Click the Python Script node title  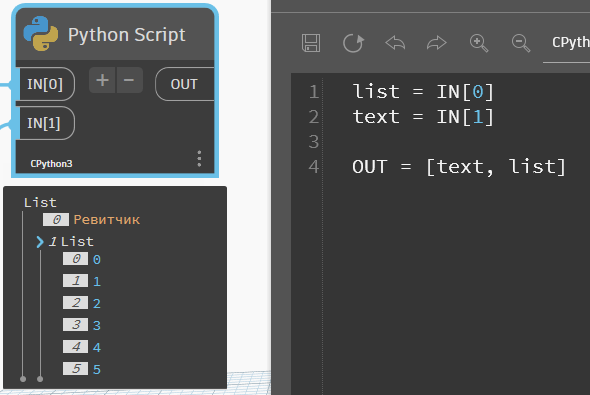point(126,35)
